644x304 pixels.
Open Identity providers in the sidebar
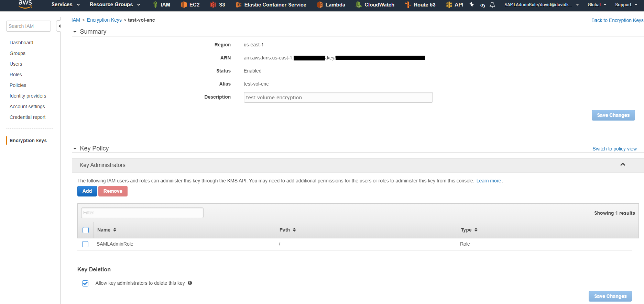pos(28,96)
